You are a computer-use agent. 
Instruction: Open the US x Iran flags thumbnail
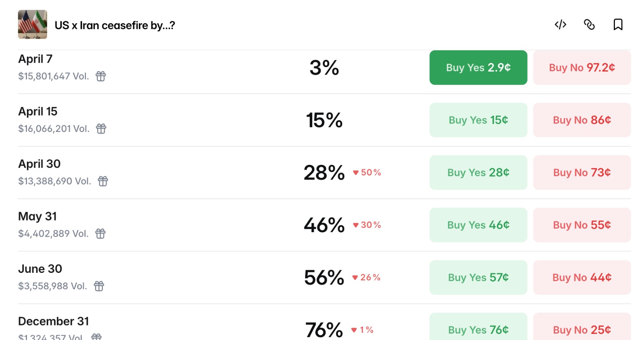33,25
